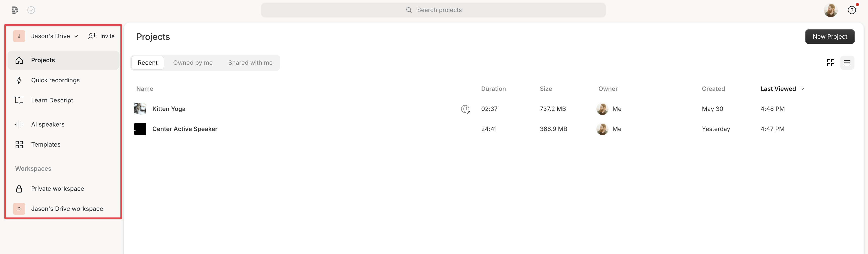Viewport: 868px width, 254px height.
Task: Click the Descript logo icon
Action: (x=15, y=10)
